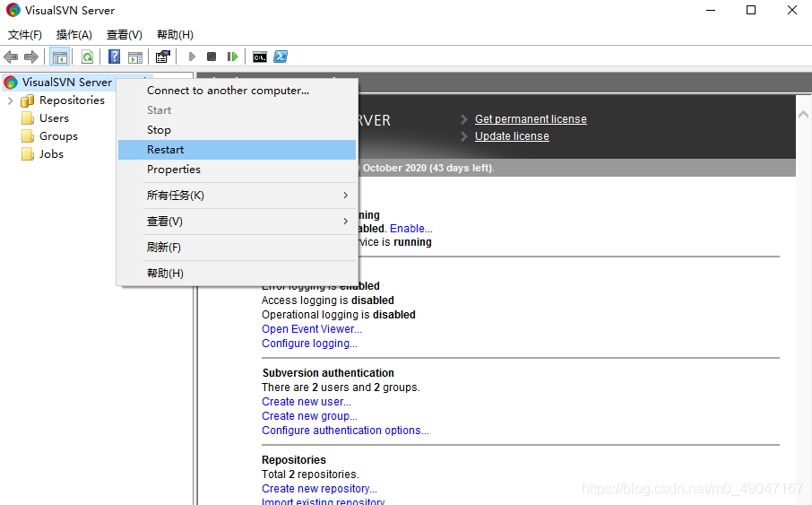Toggle the show/hide console tree icon
The image size is (812, 505).
(x=59, y=57)
